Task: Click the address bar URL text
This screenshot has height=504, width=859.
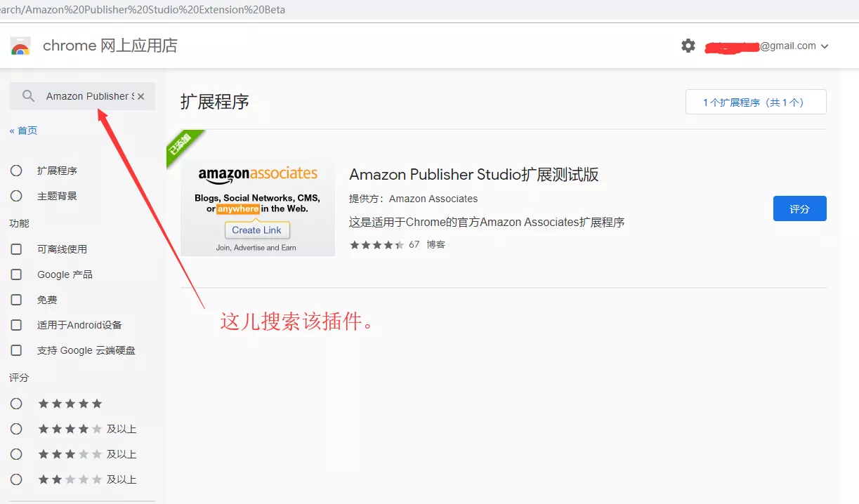Action: tap(143, 10)
